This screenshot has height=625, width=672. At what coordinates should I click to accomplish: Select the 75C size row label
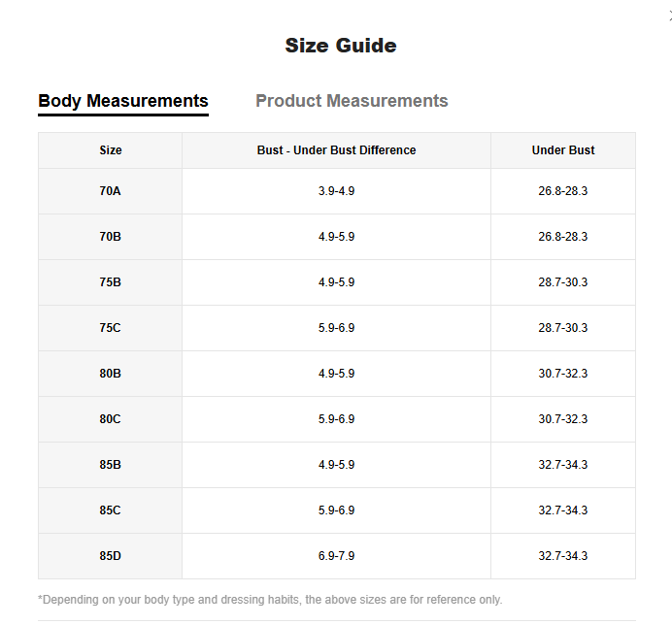[110, 328]
